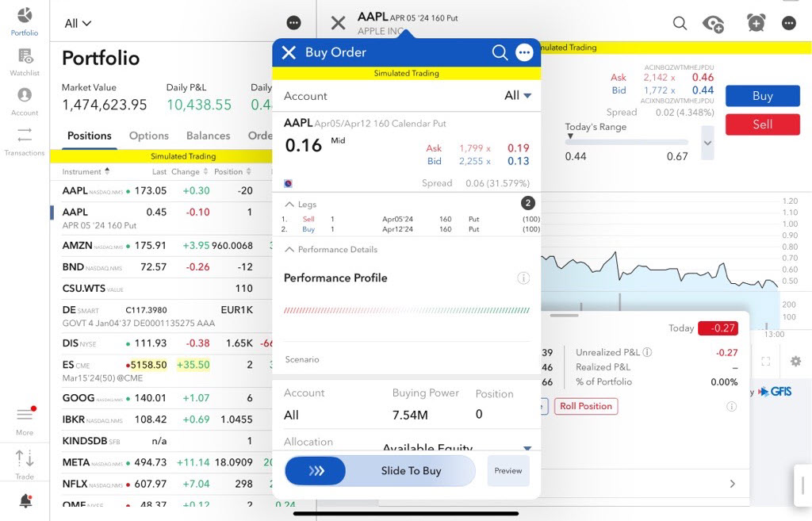
Task: Click the Sell leg Apr05'24 160 Put
Action: pos(411,219)
